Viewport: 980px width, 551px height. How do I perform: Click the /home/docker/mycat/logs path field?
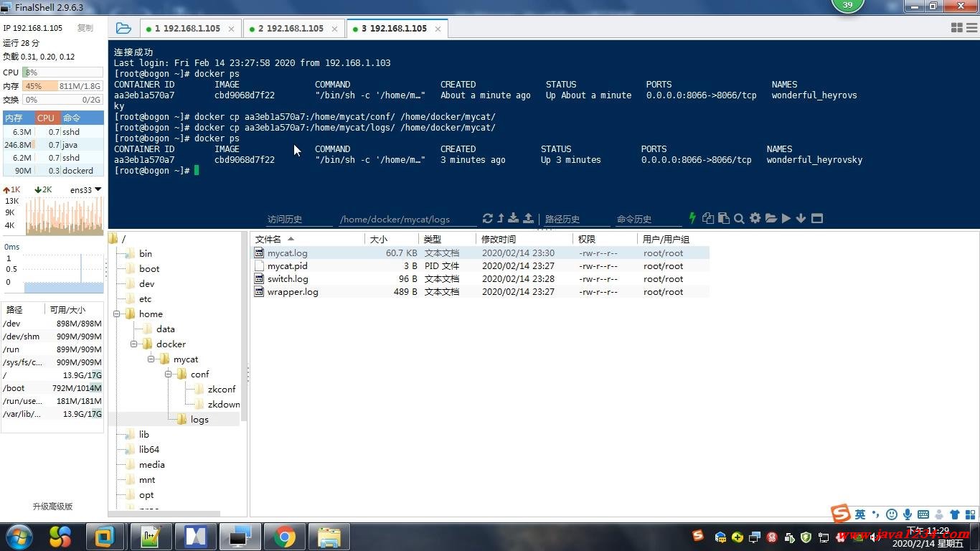[407, 219]
